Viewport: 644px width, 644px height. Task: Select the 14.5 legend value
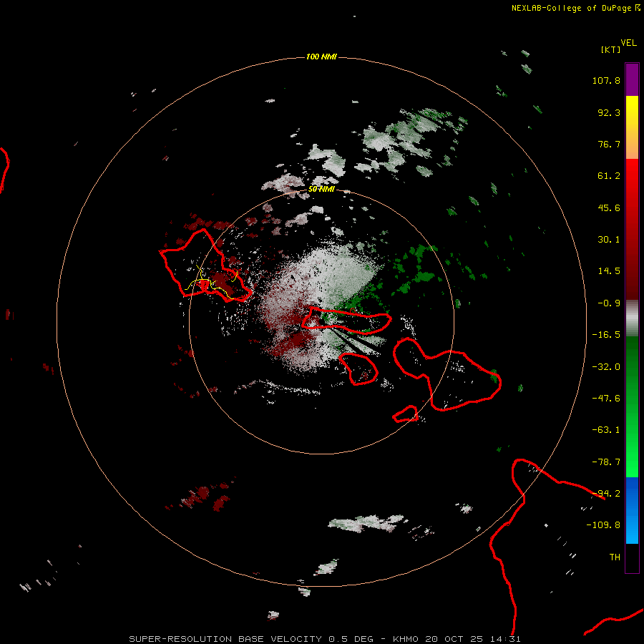(609, 271)
